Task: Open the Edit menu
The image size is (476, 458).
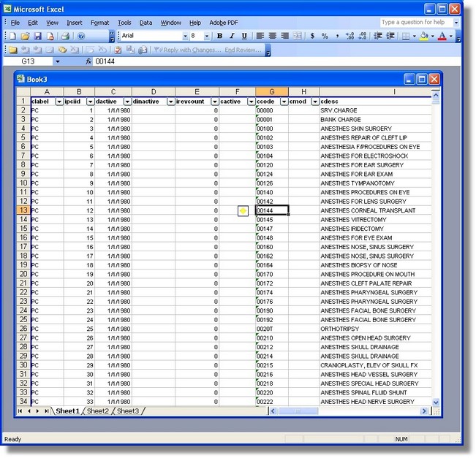Action: tap(33, 23)
